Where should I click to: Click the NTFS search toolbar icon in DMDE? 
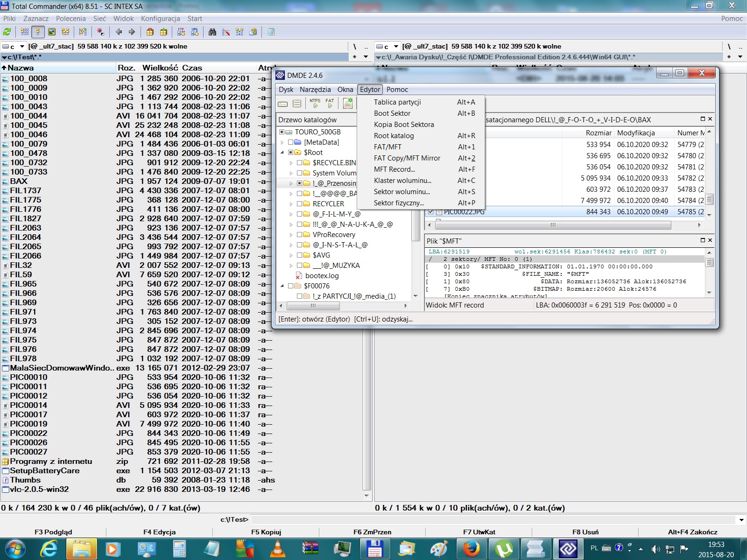click(315, 103)
